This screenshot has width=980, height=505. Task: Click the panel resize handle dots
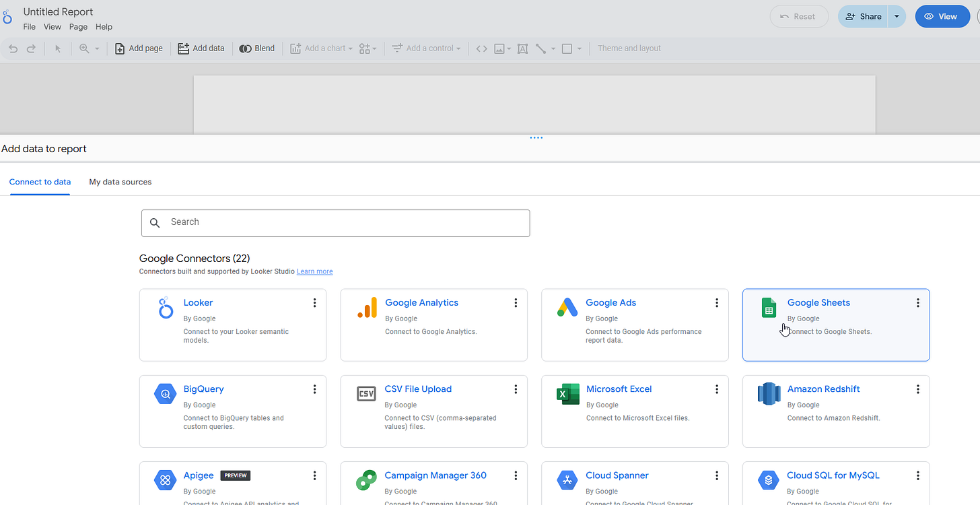point(536,138)
